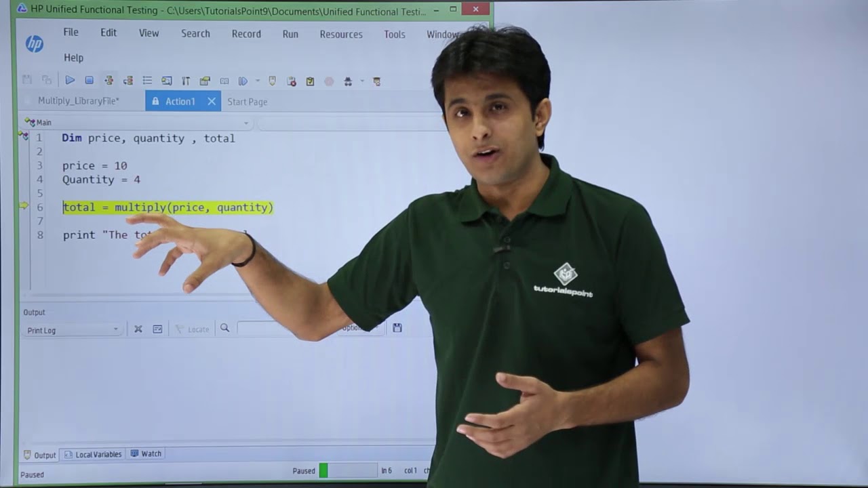
Task: Click the wrench-and-tools toolbar icon
Action: (x=185, y=81)
